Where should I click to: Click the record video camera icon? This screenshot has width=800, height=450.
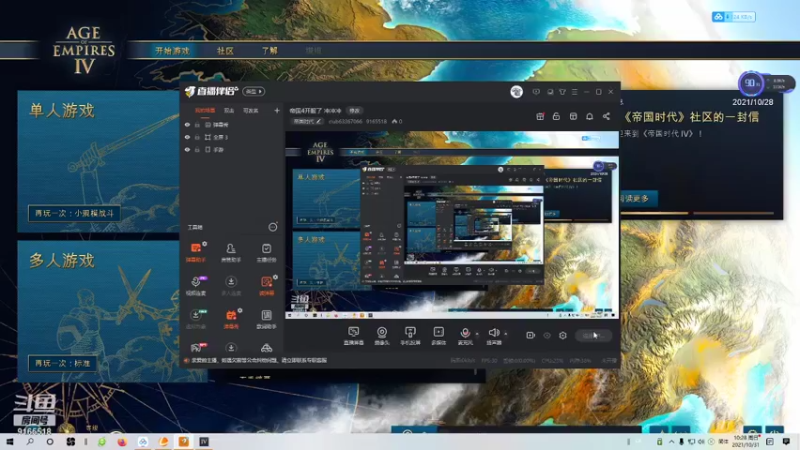pyautogui.click(x=530, y=335)
